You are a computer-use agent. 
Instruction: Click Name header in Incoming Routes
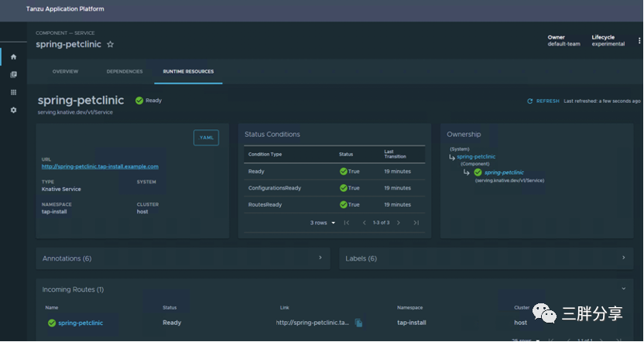52,307
